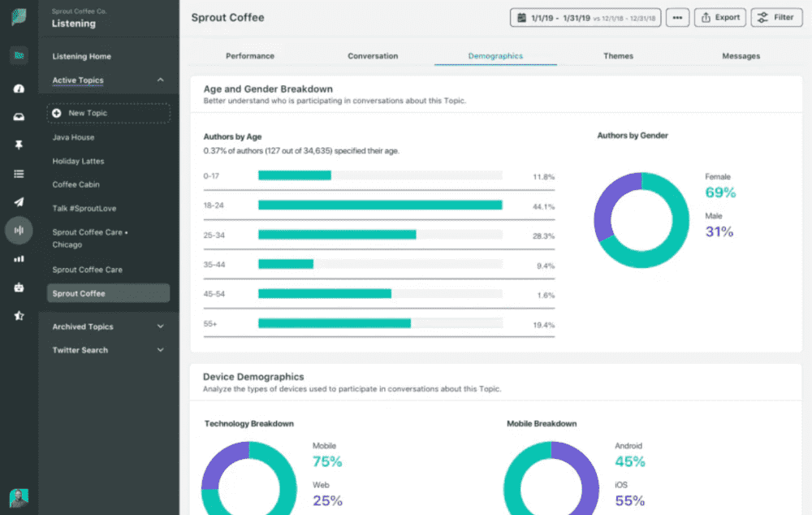Open the inbox tray icon
This screenshot has height=515, width=812.
(19, 117)
